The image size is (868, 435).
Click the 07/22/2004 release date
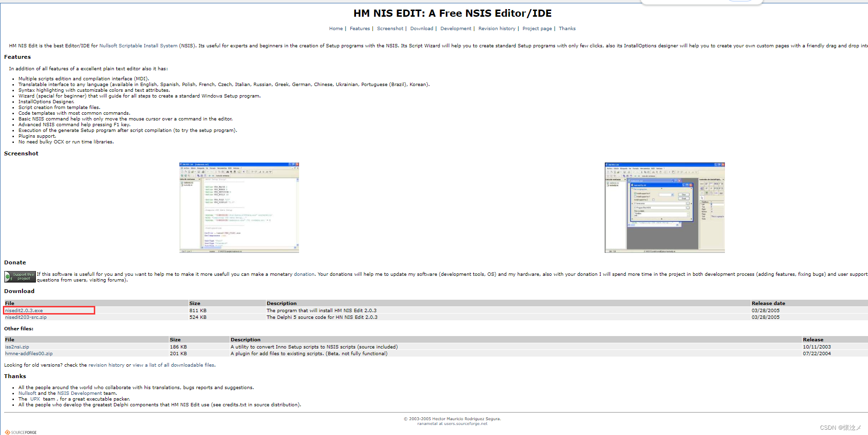(817, 354)
